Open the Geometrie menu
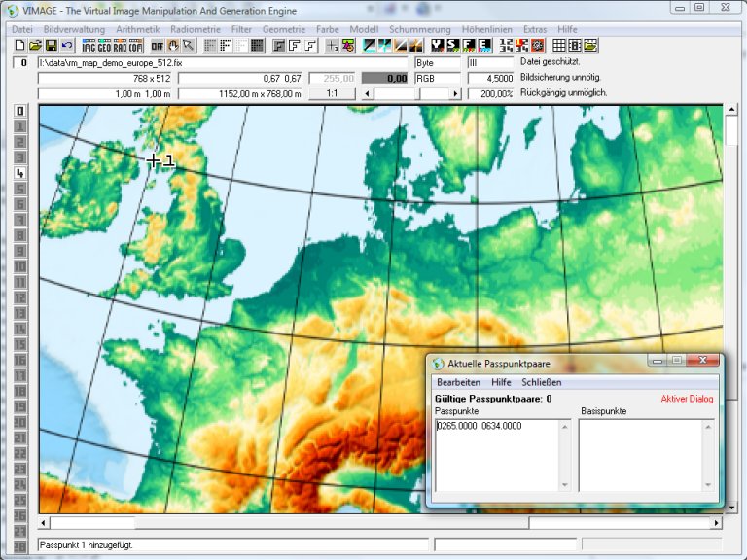The height and width of the screenshot is (560, 747). tap(284, 30)
